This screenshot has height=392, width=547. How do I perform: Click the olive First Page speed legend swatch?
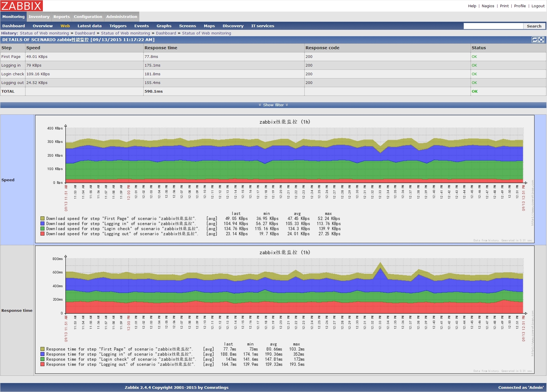pyautogui.click(x=42, y=218)
